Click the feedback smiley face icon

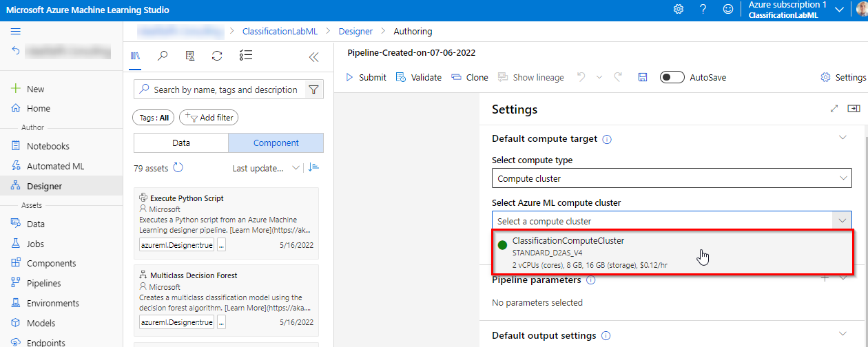(x=727, y=10)
